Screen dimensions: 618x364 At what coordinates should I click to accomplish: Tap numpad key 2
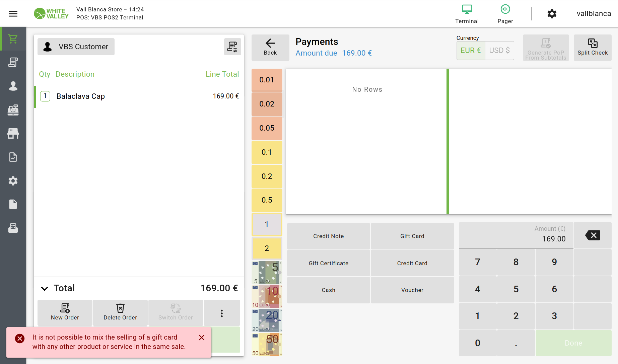pos(516,316)
